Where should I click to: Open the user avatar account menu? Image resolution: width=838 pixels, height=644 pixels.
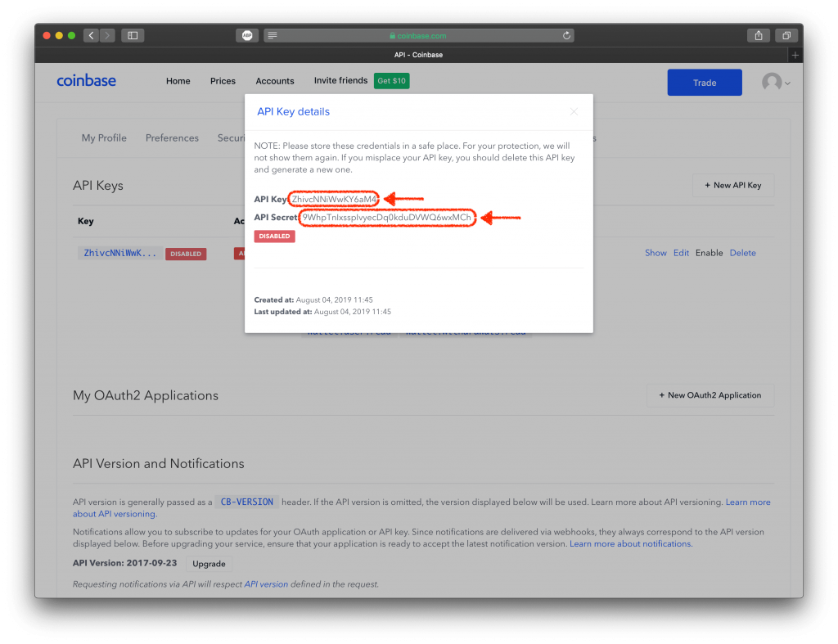pyautogui.click(x=776, y=83)
